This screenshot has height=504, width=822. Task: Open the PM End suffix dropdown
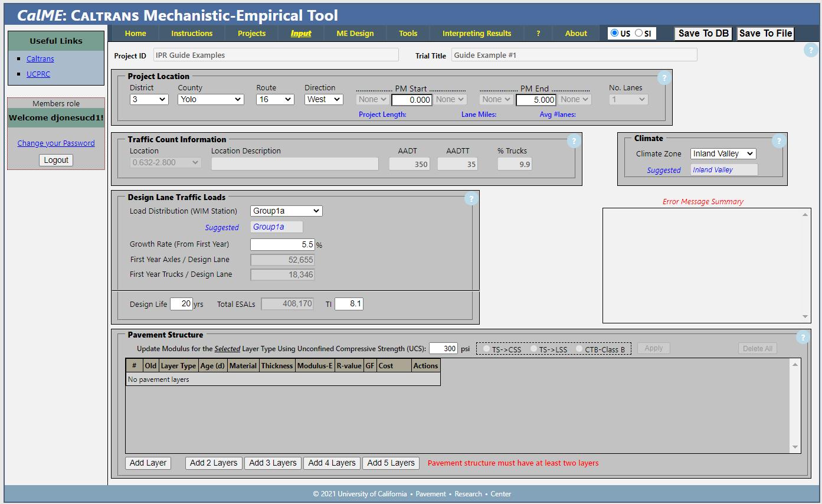(x=574, y=99)
